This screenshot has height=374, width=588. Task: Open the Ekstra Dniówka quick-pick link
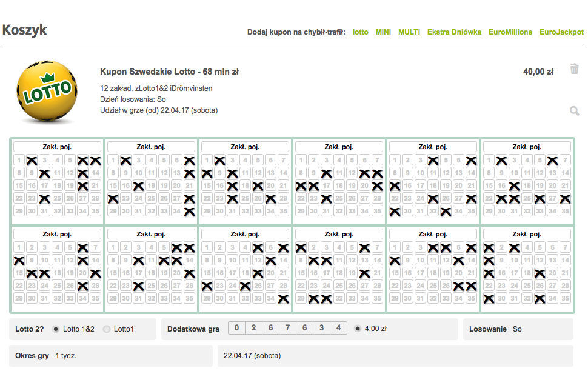point(454,32)
